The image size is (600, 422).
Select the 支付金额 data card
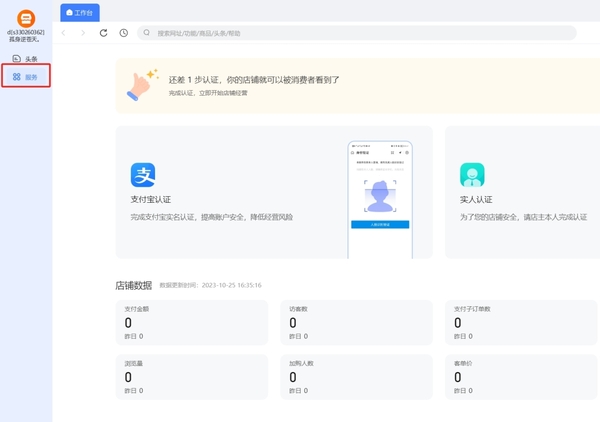(191, 323)
